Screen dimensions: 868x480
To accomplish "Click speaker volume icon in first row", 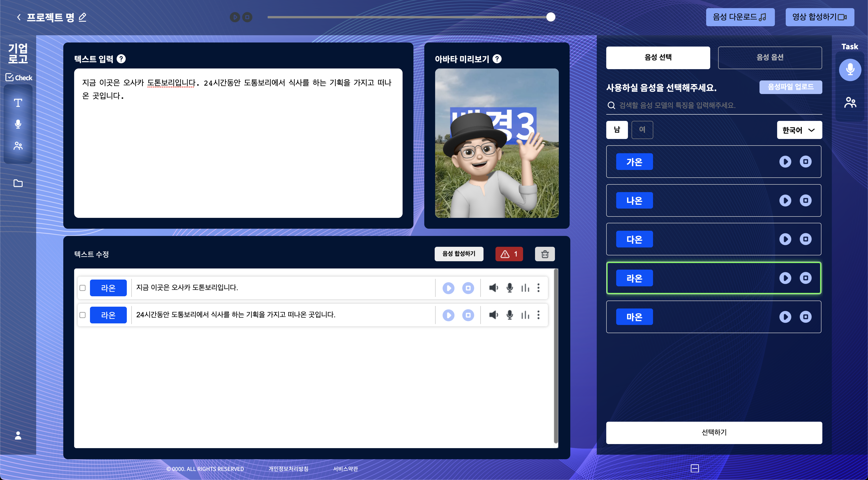I will point(494,288).
